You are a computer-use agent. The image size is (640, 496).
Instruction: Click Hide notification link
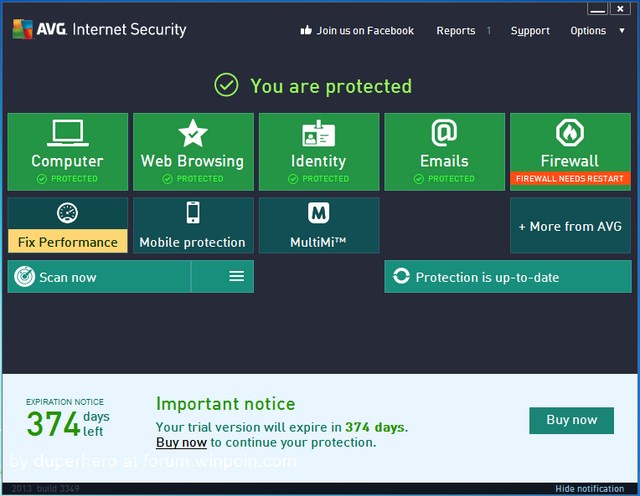[589, 489]
